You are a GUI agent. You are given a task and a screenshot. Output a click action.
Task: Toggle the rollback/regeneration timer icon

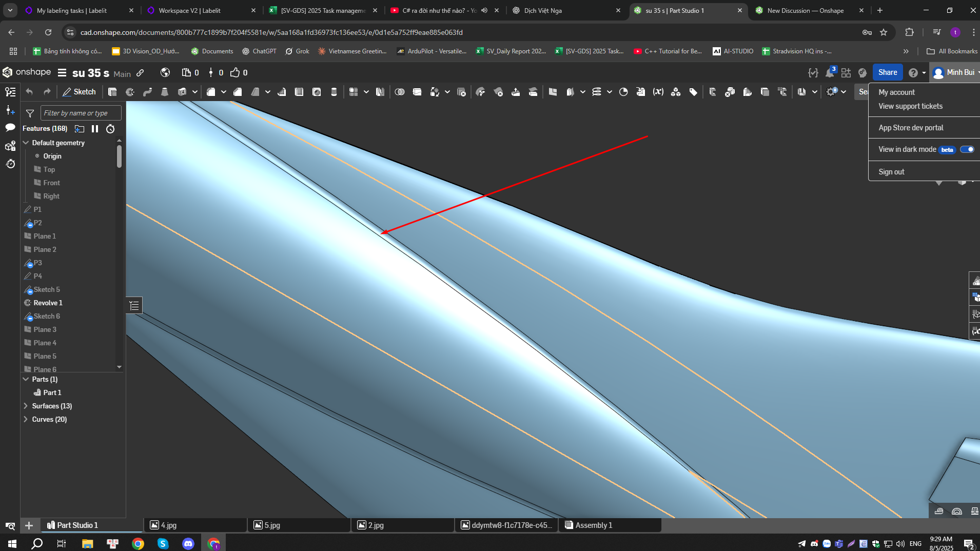click(110, 129)
